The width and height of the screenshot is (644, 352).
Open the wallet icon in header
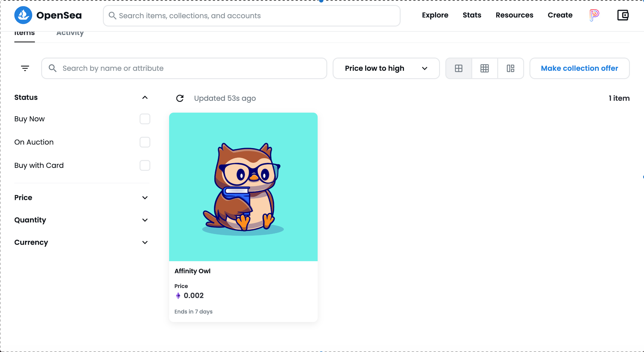623,15
